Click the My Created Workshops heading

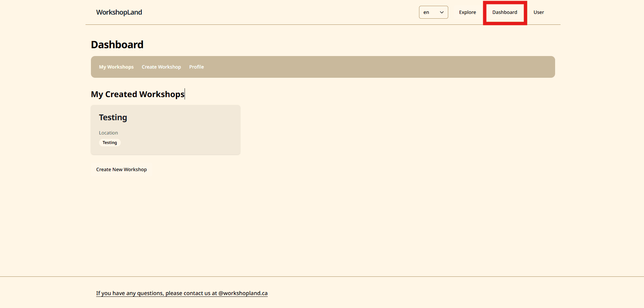pos(137,94)
